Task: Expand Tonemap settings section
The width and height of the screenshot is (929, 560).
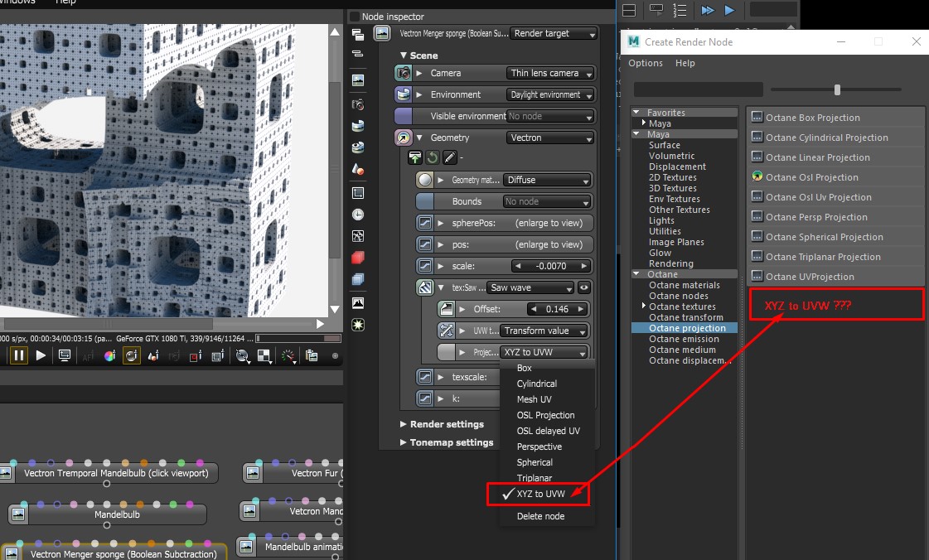Action: coord(404,442)
